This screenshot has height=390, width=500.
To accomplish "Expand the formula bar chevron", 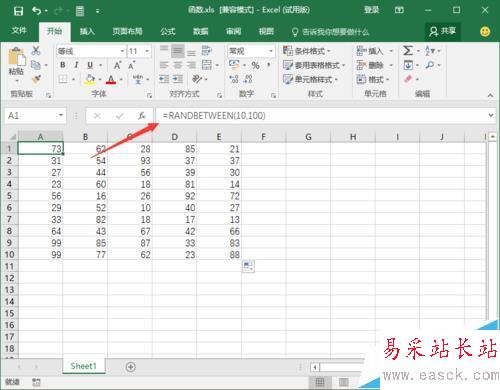I will point(491,115).
